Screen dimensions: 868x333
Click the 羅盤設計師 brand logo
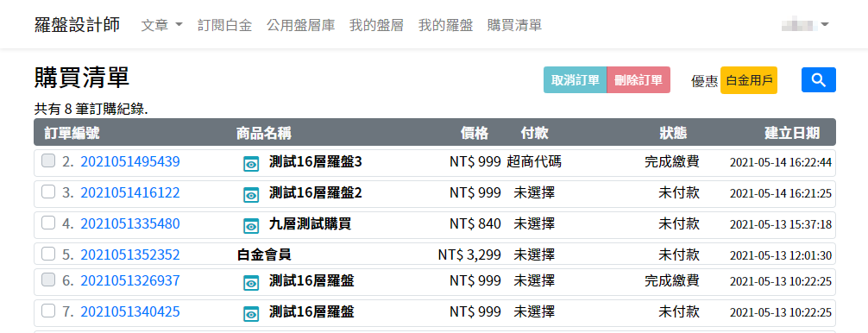(77, 25)
